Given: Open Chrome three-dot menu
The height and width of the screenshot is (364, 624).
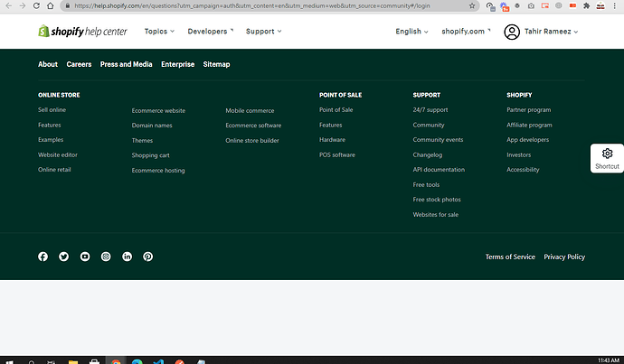Looking at the screenshot, I should (614, 5).
